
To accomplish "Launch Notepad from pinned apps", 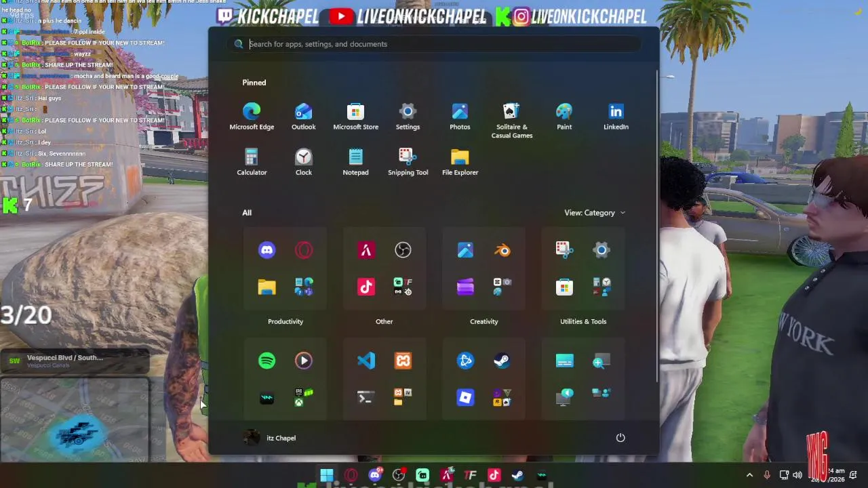I will 355,162.
